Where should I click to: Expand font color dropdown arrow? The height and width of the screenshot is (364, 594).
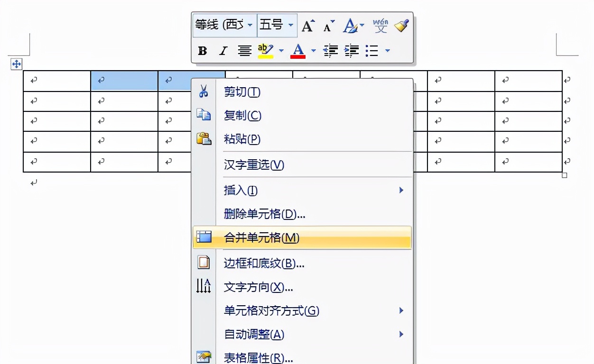(x=313, y=51)
